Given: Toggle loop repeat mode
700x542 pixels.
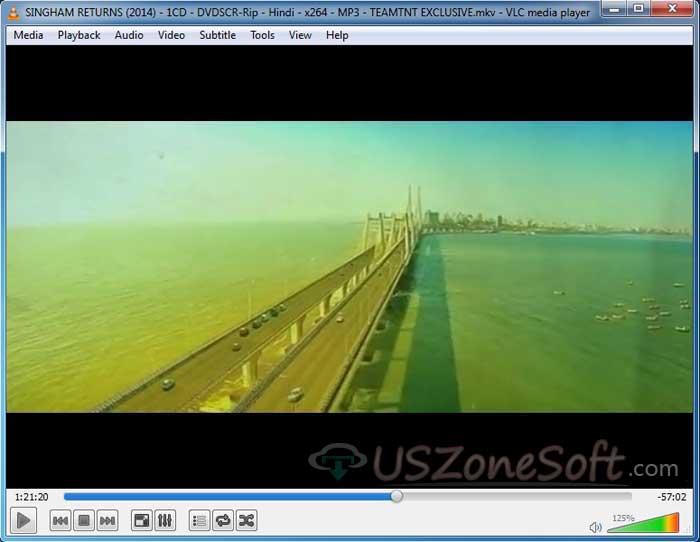Looking at the screenshot, I should coord(223,521).
